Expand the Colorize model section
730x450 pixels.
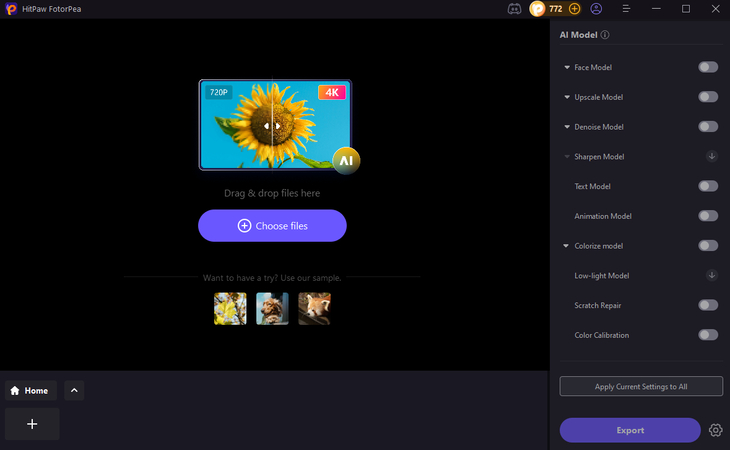click(x=567, y=246)
